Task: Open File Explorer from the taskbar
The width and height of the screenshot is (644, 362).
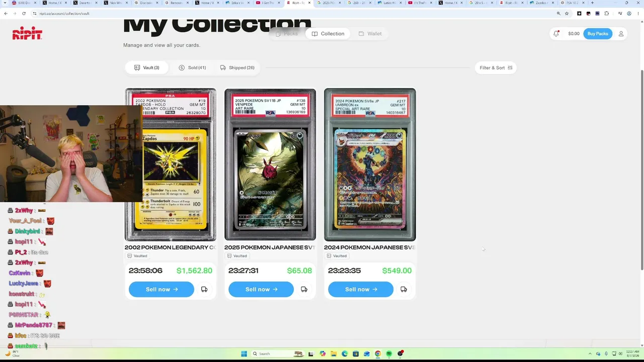Action: [334, 353]
